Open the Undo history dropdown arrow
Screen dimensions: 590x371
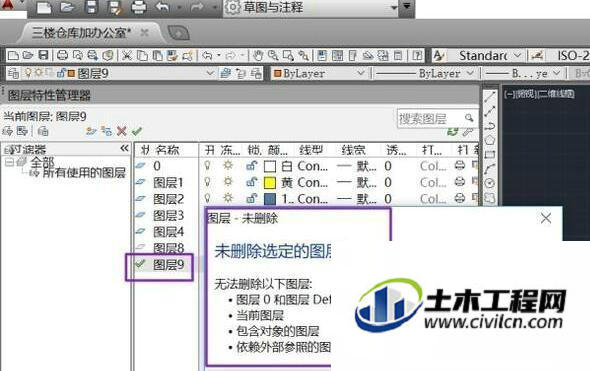(219, 56)
